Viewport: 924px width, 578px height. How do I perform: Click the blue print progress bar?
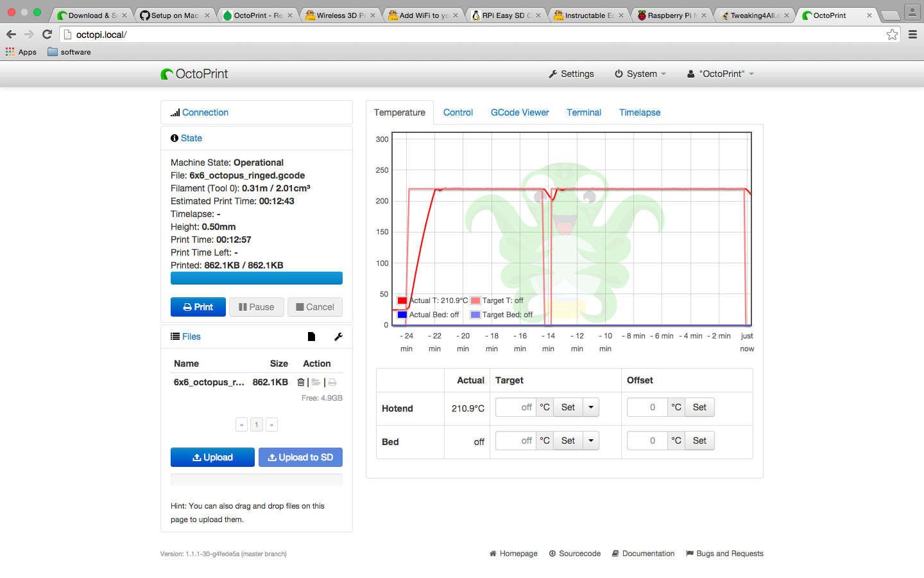(257, 278)
